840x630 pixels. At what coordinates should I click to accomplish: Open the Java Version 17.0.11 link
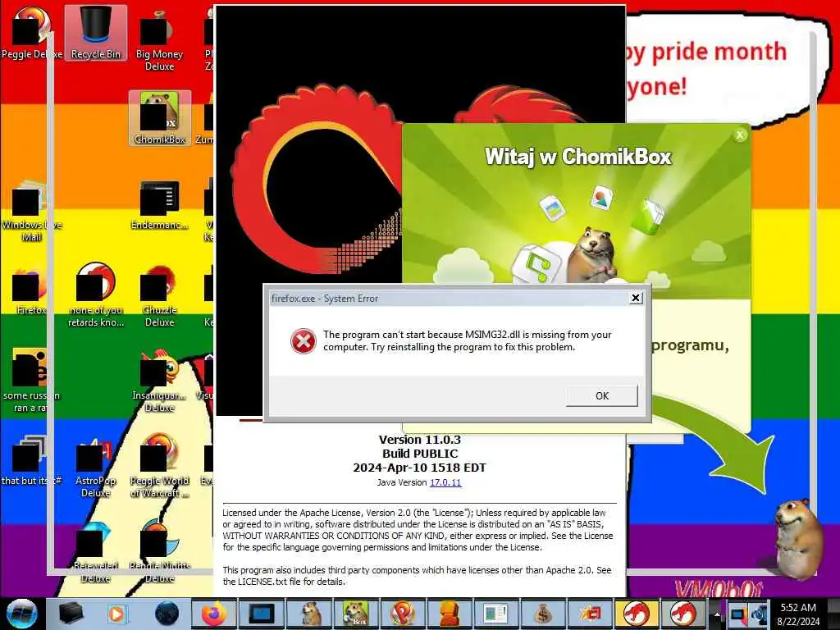click(x=445, y=482)
